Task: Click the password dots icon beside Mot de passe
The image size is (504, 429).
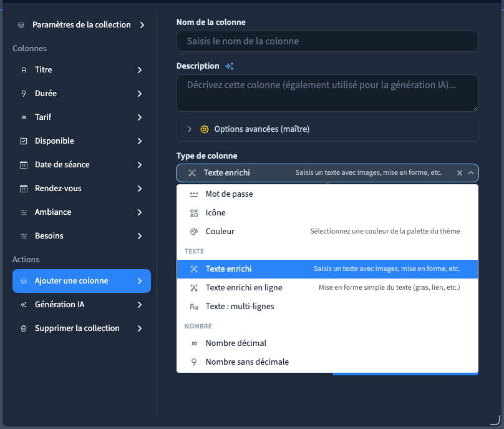Action: (x=194, y=194)
